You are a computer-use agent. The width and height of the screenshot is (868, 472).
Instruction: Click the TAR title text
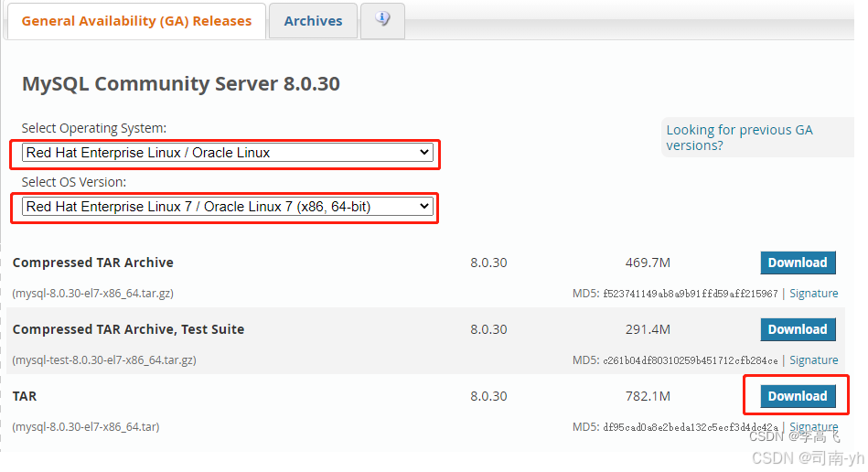pos(25,396)
